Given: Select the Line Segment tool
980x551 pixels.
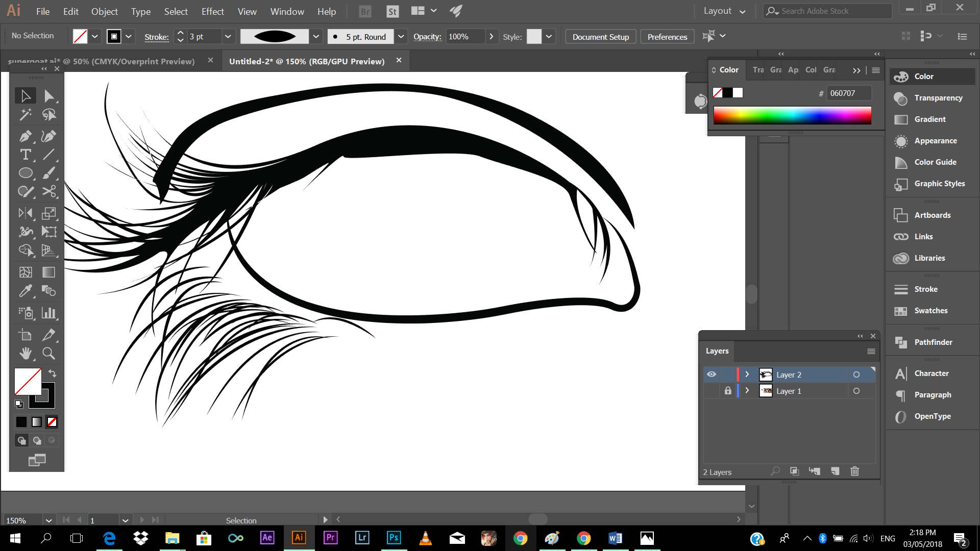Looking at the screenshot, I should (49, 155).
